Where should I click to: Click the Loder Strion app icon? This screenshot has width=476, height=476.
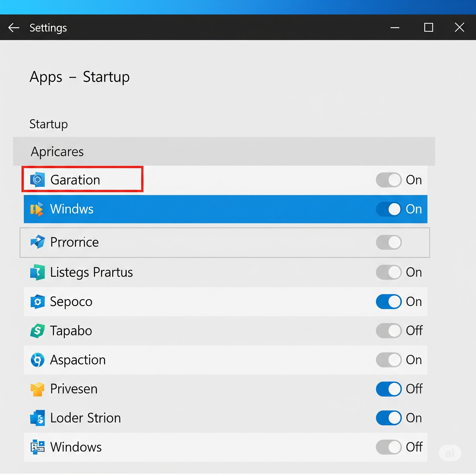point(37,418)
